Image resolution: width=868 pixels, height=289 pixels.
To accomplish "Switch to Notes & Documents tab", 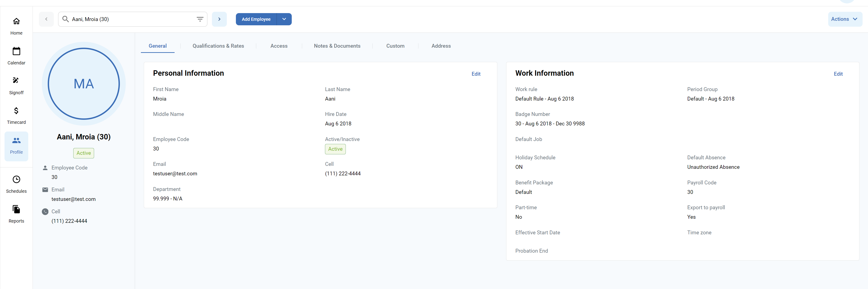I will coord(337,46).
